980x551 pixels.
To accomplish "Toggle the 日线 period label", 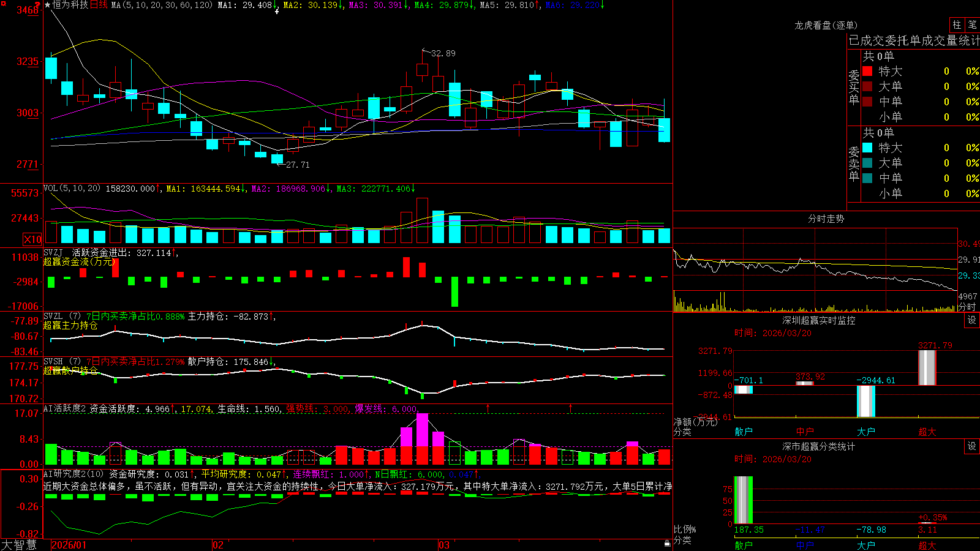I will 99,5.
